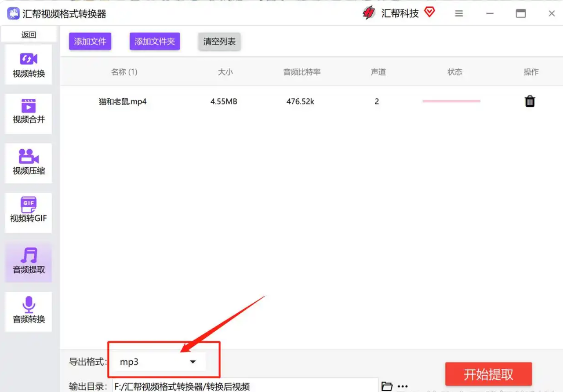Delete 猫和老鼠.mp4 using the trash icon
Image resolution: width=563 pixels, height=392 pixels.
click(x=530, y=101)
